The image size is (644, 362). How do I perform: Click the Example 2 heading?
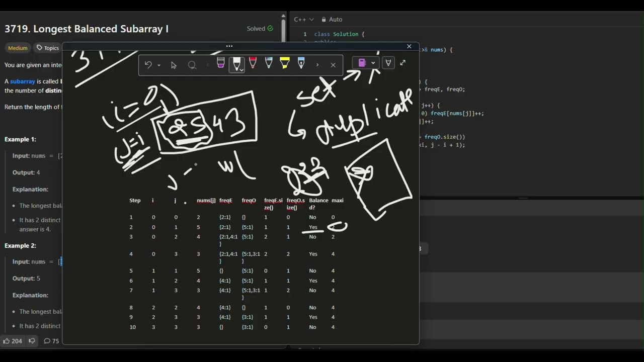(x=20, y=245)
